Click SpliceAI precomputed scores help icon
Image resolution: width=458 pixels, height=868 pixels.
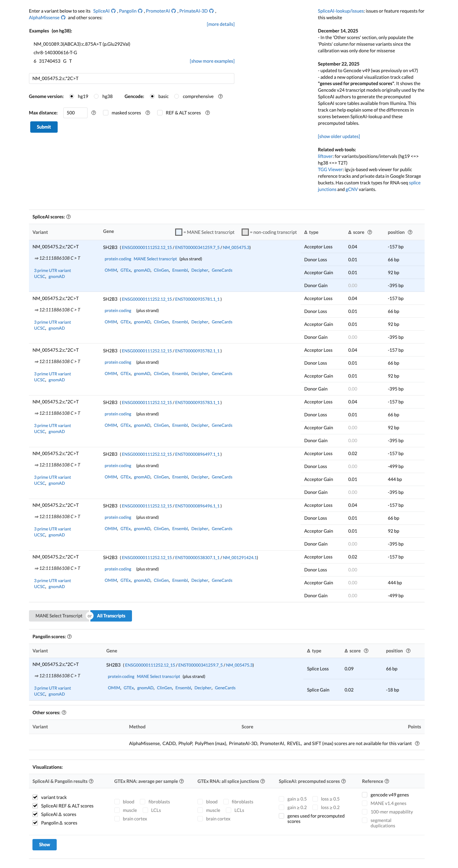pyautogui.click(x=343, y=781)
